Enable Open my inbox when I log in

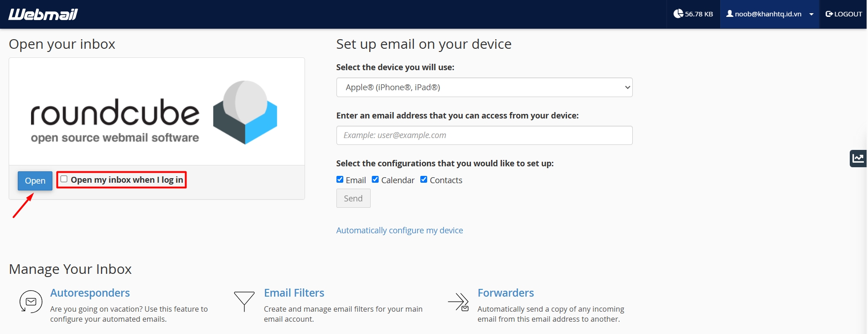[64, 179]
